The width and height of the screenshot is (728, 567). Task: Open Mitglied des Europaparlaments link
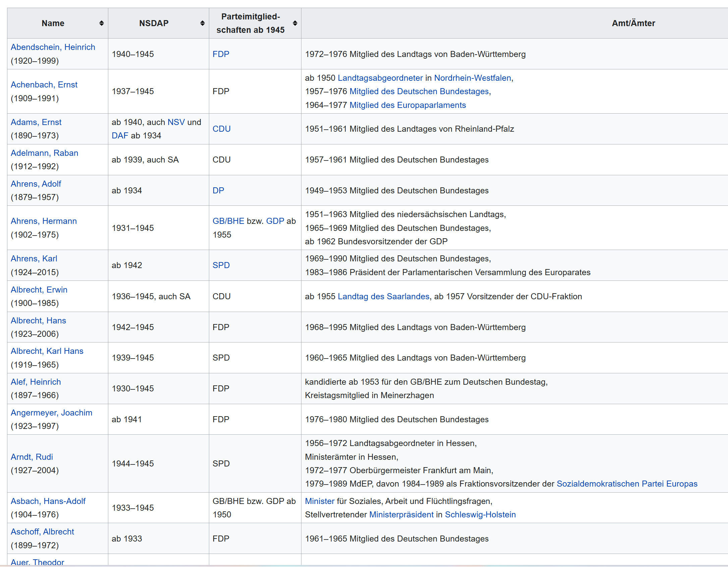coord(407,105)
